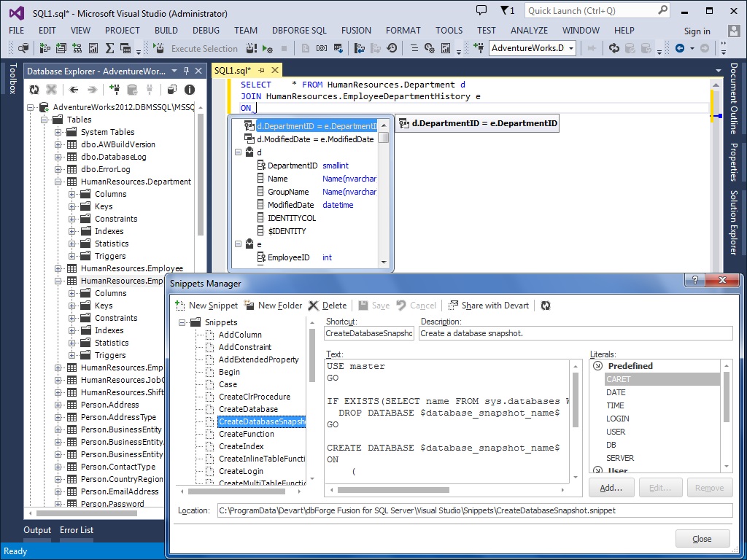Image resolution: width=747 pixels, height=560 pixels.
Task: Click the Sign in link
Action: pyautogui.click(x=697, y=31)
